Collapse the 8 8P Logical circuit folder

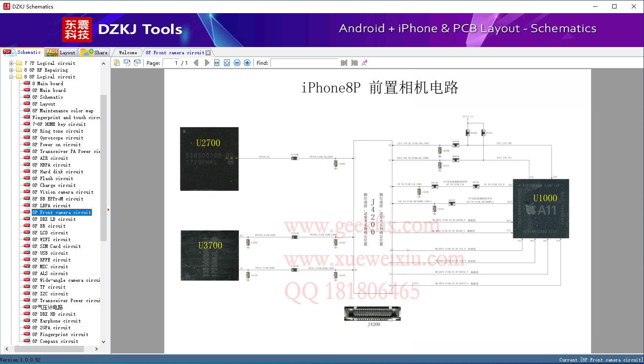click(11, 77)
